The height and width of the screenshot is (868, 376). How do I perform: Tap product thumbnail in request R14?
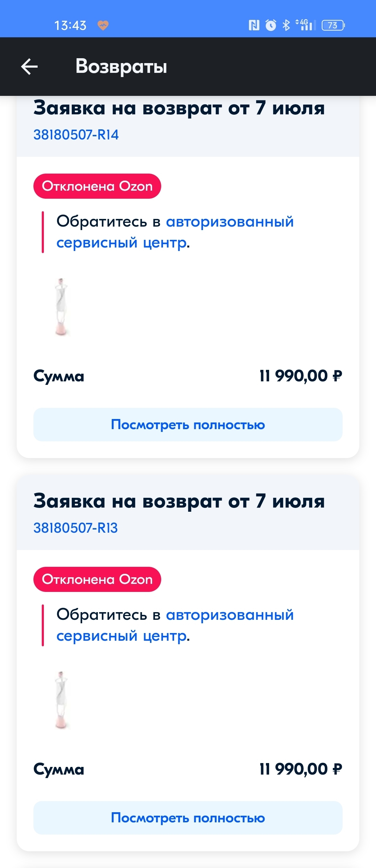click(61, 307)
